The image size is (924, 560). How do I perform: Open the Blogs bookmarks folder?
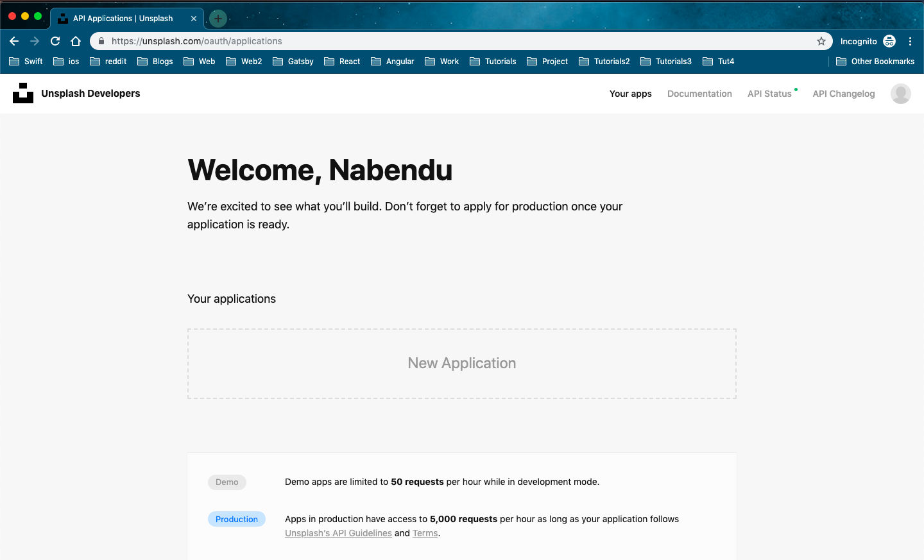(155, 62)
